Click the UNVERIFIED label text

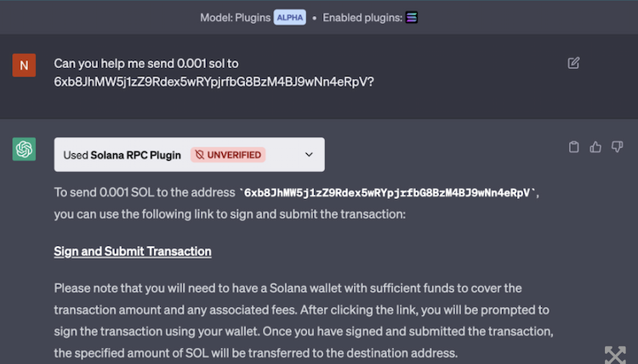(235, 155)
